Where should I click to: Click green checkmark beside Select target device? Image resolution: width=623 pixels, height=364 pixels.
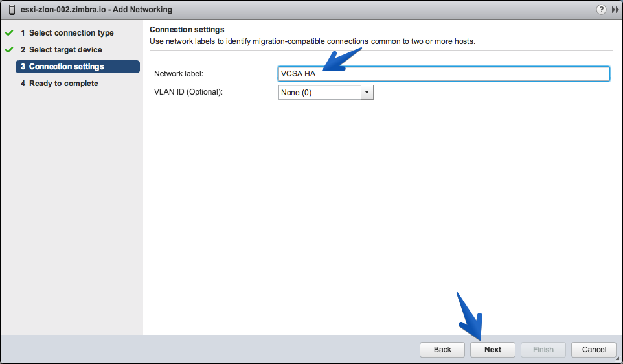9,50
